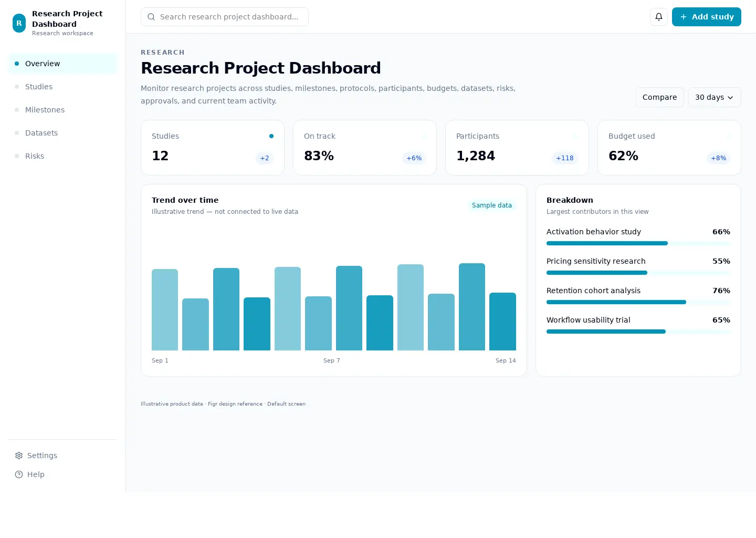Click the Participants value 1,284
This screenshot has width=756, height=538.
(x=476, y=156)
